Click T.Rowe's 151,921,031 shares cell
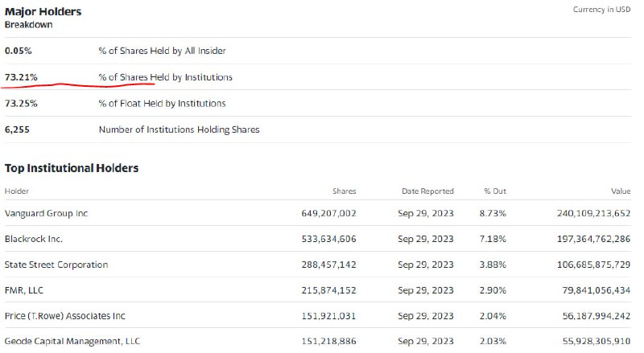 click(328, 316)
